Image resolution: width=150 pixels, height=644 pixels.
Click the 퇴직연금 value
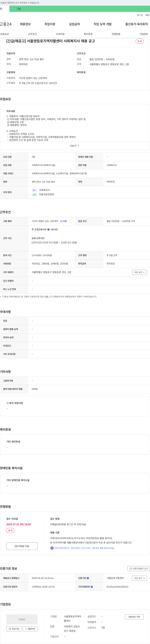[x=111, y=264]
